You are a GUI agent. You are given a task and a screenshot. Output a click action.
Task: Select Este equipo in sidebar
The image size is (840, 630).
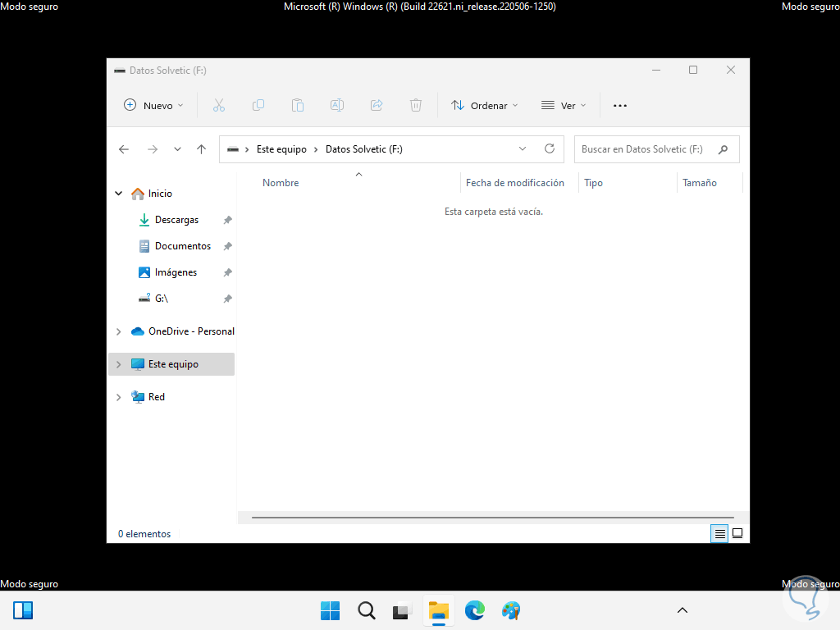173,364
